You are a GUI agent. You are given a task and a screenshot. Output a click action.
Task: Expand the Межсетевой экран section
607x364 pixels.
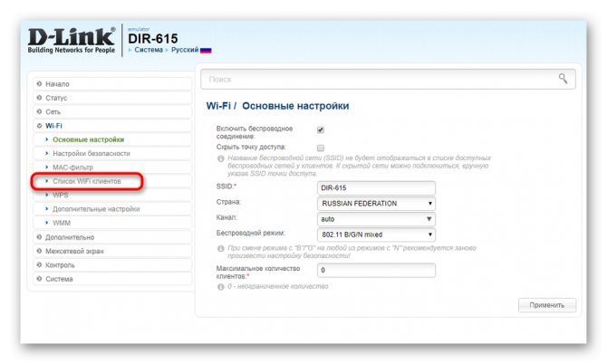tap(112, 251)
